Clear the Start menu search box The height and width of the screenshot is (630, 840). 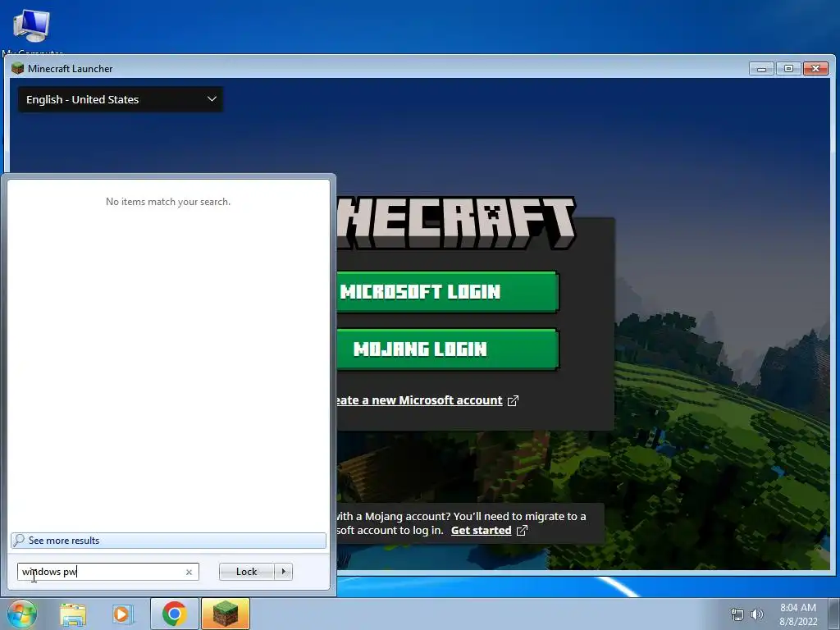(189, 572)
